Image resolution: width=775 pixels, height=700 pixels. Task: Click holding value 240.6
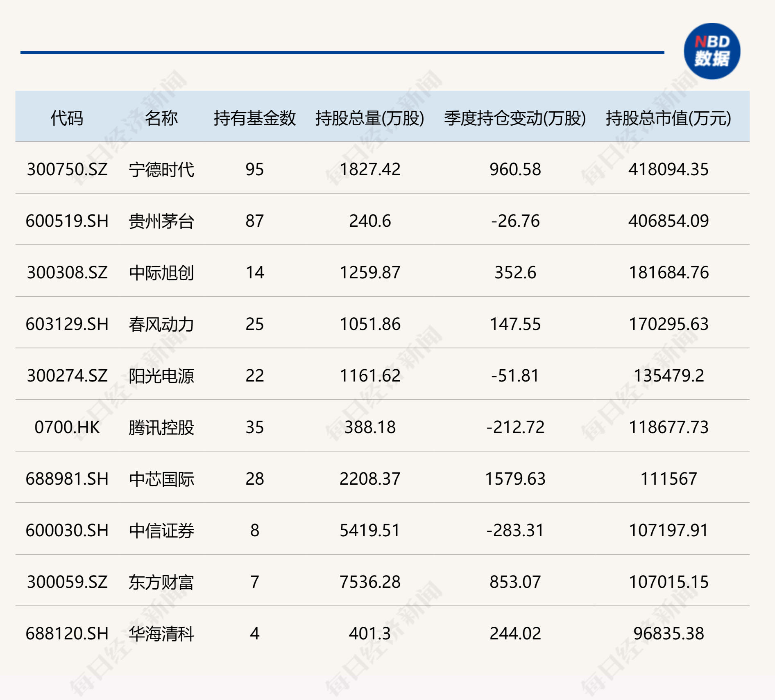[370, 221]
